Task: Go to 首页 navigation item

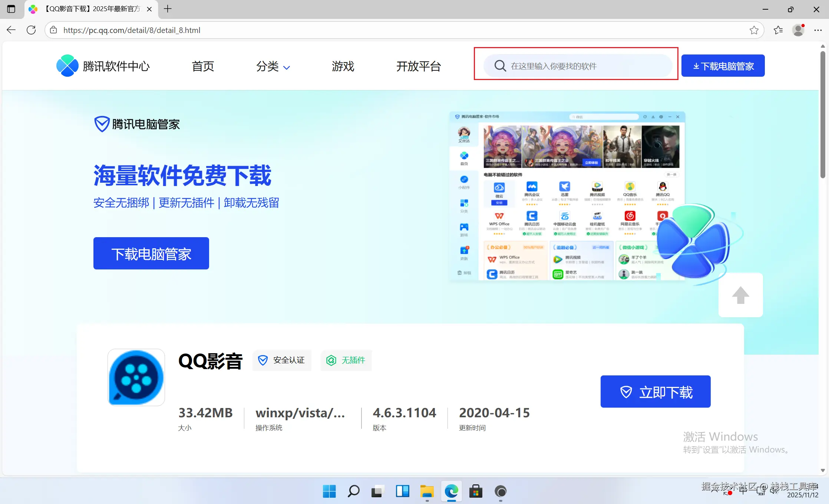Action: pos(203,66)
